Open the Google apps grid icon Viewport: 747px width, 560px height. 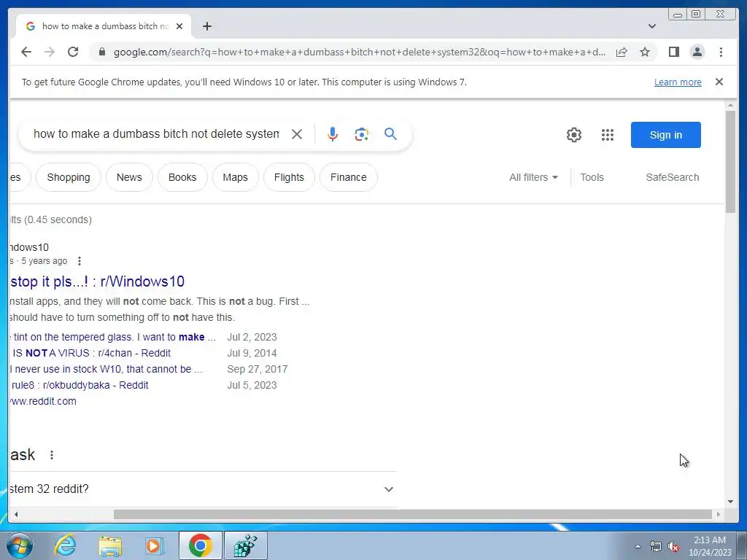tap(608, 135)
